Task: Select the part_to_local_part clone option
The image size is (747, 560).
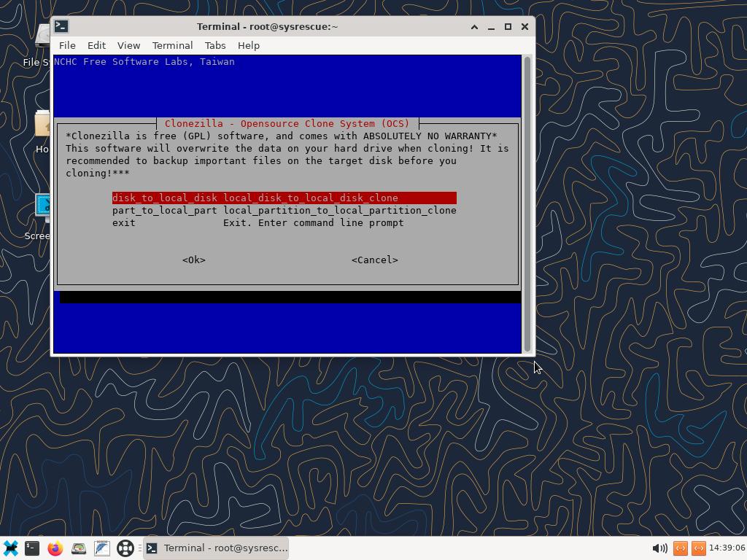Action: point(284,210)
